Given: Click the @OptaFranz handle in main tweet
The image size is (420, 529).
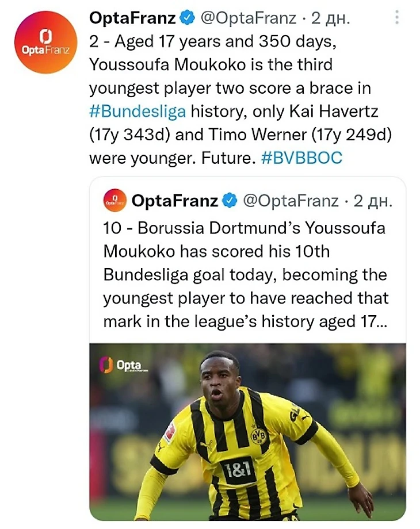Looking at the screenshot, I should coord(249,18).
